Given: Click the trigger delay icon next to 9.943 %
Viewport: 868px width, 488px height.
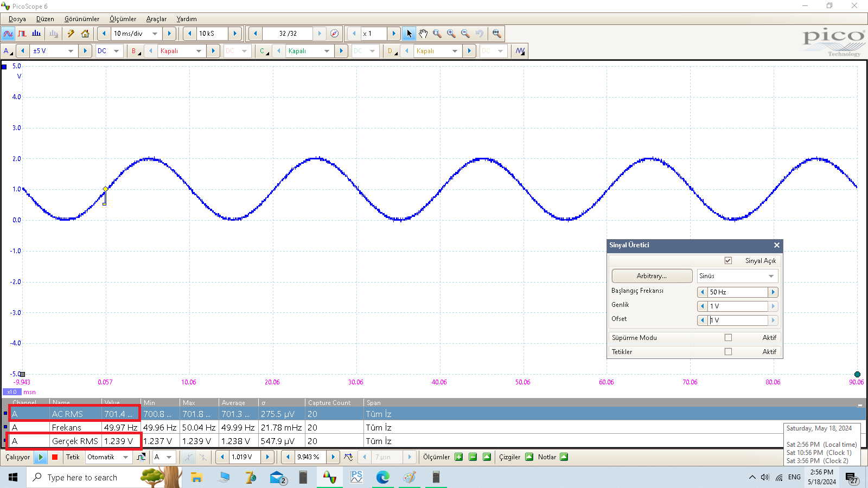Looking at the screenshot, I should tap(348, 457).
